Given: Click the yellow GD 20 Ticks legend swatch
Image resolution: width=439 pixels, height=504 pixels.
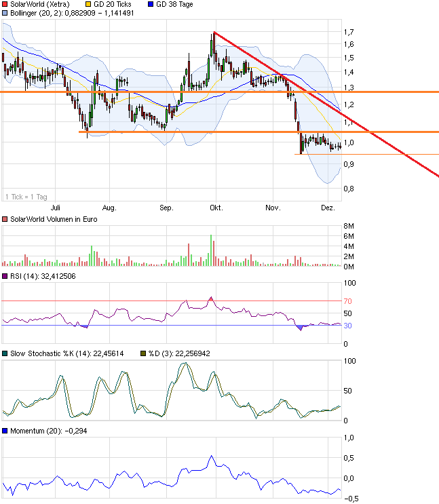Looking at the screenshot, I should click(88, 5).
